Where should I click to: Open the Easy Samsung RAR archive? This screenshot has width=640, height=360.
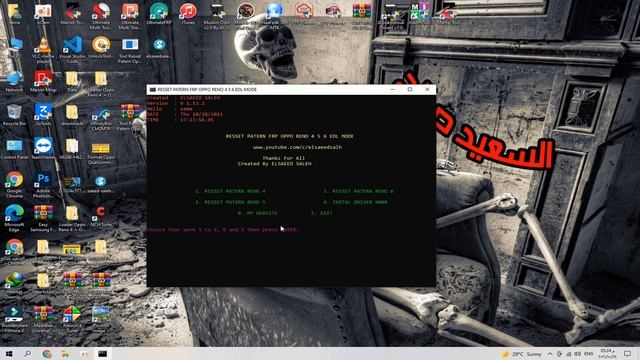(x=43, y=218)
